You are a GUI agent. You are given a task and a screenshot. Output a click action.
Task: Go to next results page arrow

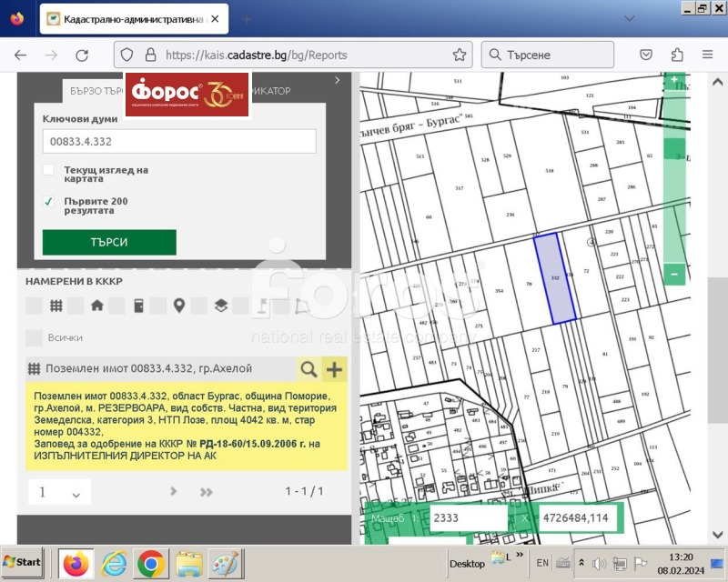174,492
